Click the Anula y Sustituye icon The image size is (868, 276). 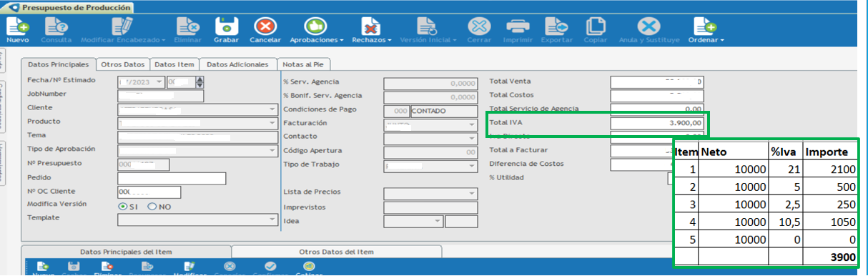click(x=648, y=26)
